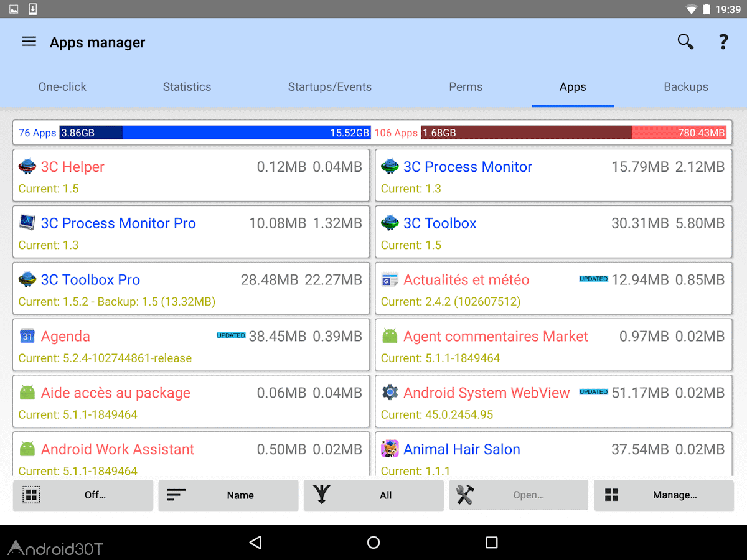Viewport: 747px width, 560px height.
Task: Tap the battery icon in status bar
Action: coord(707,9)
